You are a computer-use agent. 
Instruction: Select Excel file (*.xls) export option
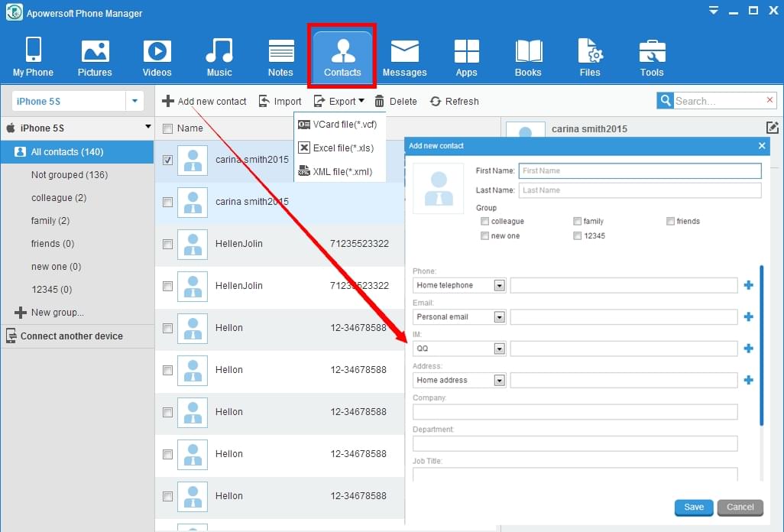[x=337, y=148]
